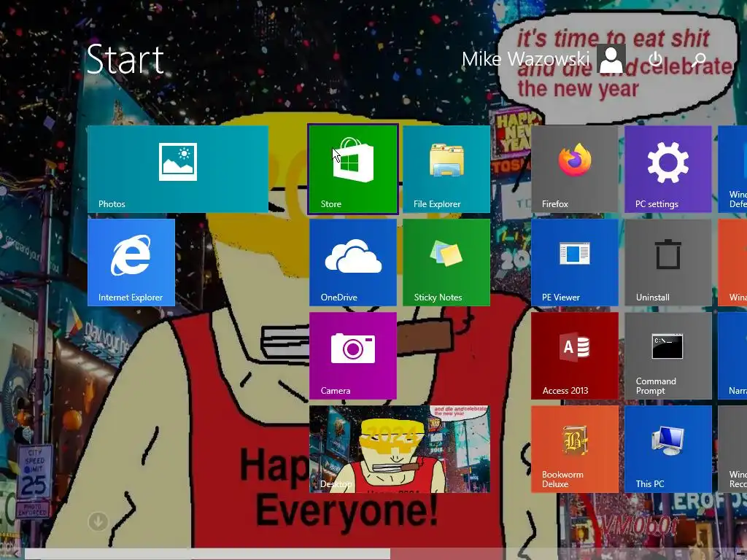
Task: Launch the Access 2013 tile
Action: (575, 356)
